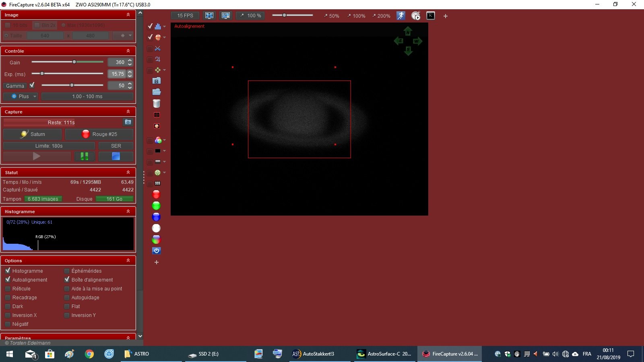Select the Saturn capture profile button
The image size is (644, 362).
tap(33, 134)
